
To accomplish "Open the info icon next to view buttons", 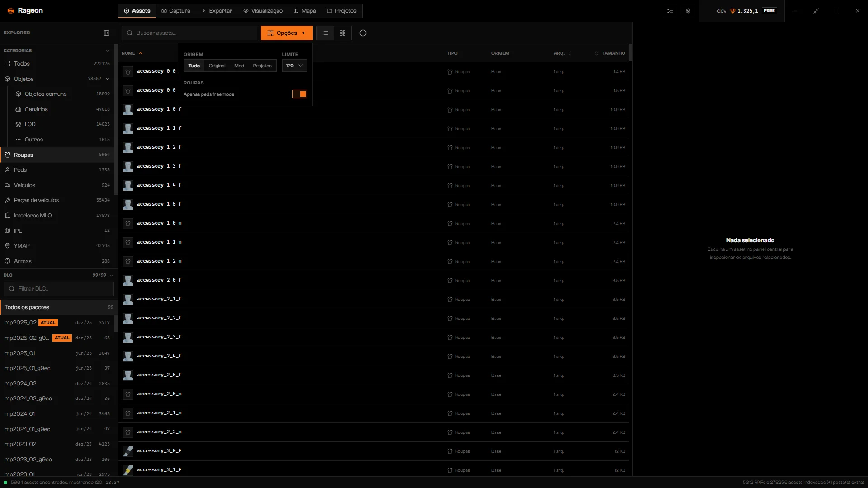I will coord(363,33).
